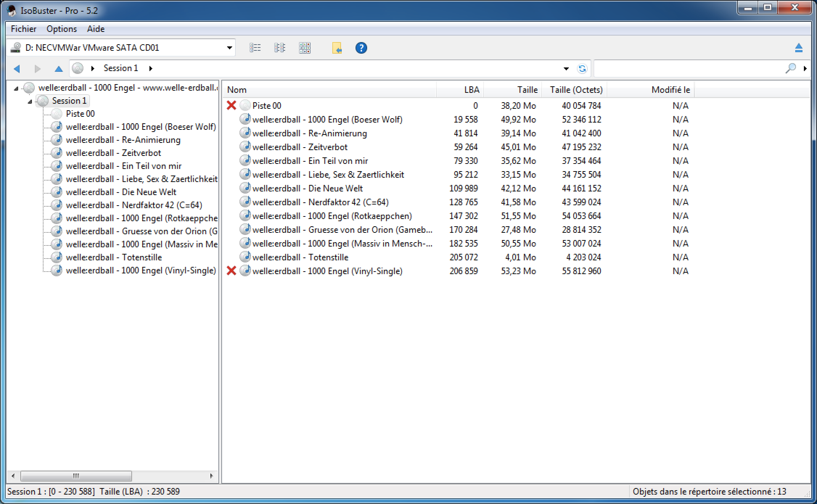Click the audio icon of Totenstille in the list
817x504 pixels.
(245, 257)
